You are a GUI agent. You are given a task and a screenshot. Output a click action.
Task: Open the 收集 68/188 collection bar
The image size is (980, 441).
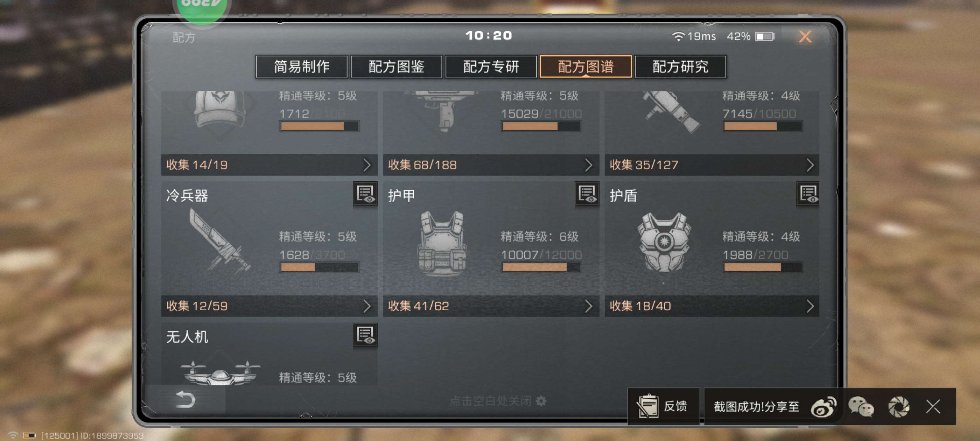click(x=491, y=165)
